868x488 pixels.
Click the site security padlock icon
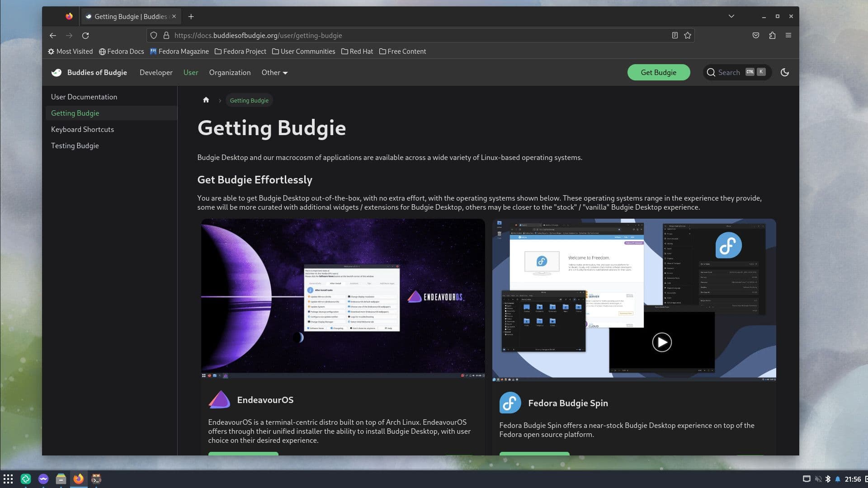point(166,35)
